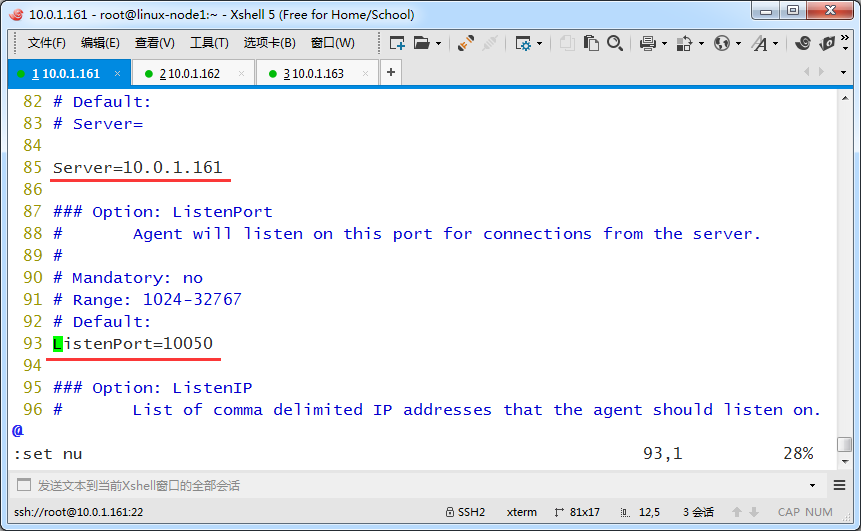The width and height of the screenshot is (861, 531).
Task: Expand the Print dropdown arrow
Action: [664, 43]
